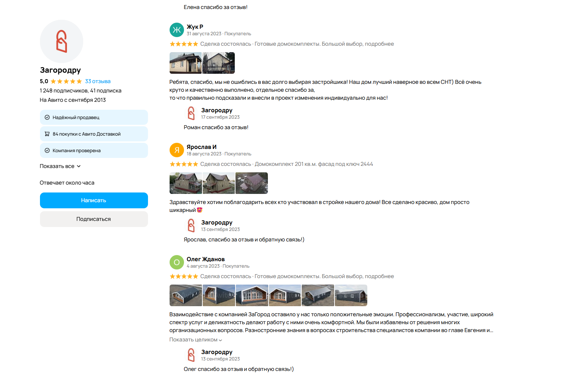This screenshot has height=381, width=588.
Task: Click Олег Жданов's green avatar icon
Action: [176, 262]
